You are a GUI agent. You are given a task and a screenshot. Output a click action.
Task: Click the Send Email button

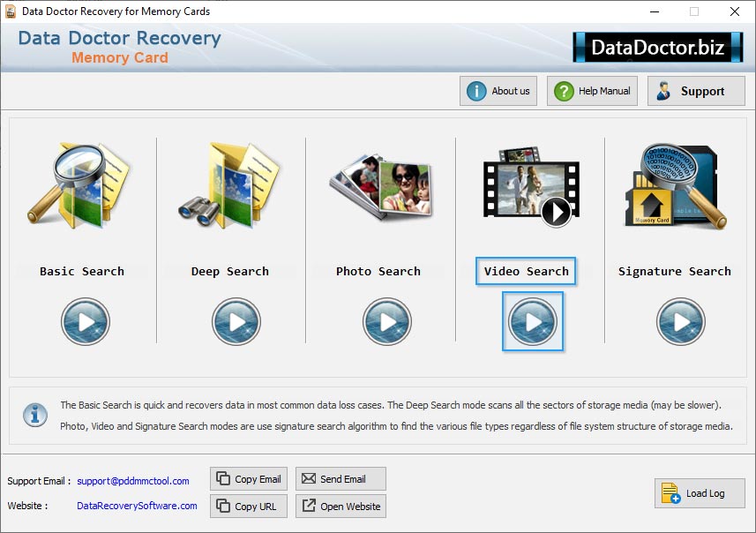point(341,479)
